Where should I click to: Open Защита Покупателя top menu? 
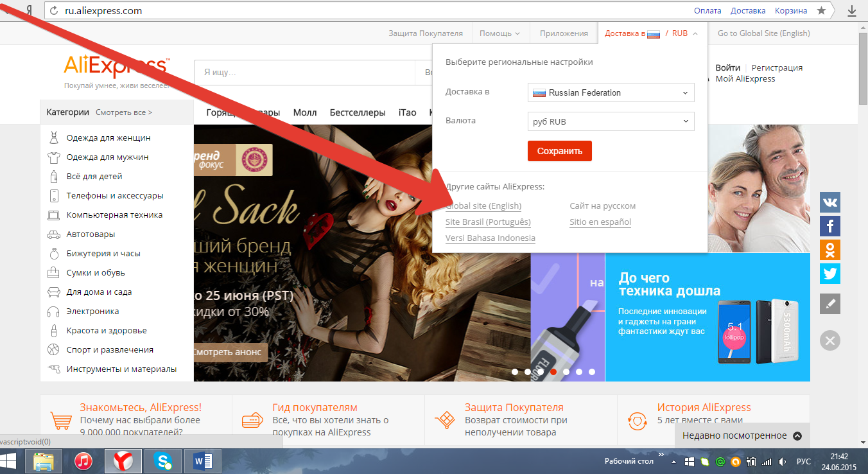coord(426,33)
